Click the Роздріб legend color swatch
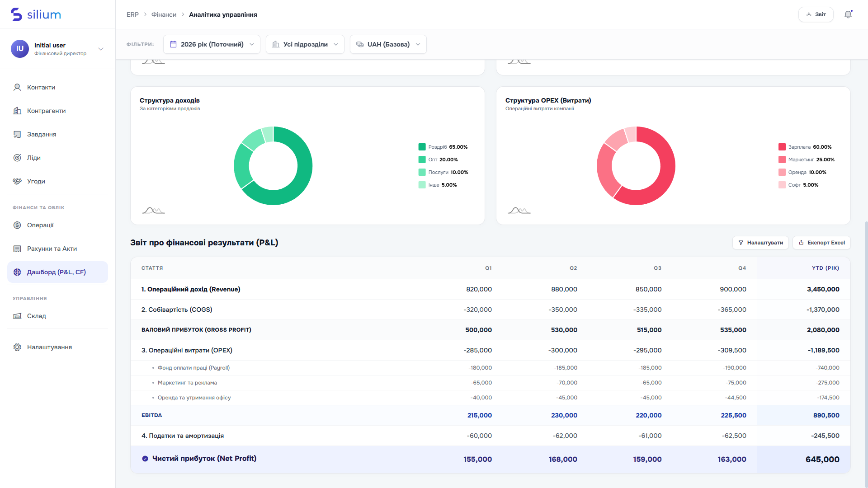The image size is (868, 488). tap(422, 147)
